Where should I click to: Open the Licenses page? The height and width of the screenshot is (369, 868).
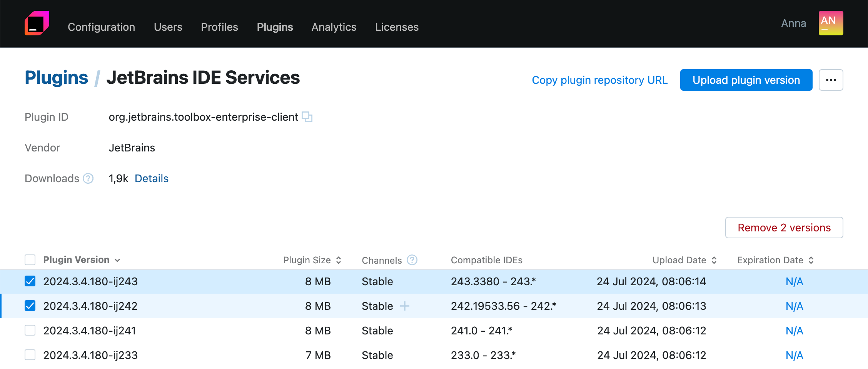397,27
